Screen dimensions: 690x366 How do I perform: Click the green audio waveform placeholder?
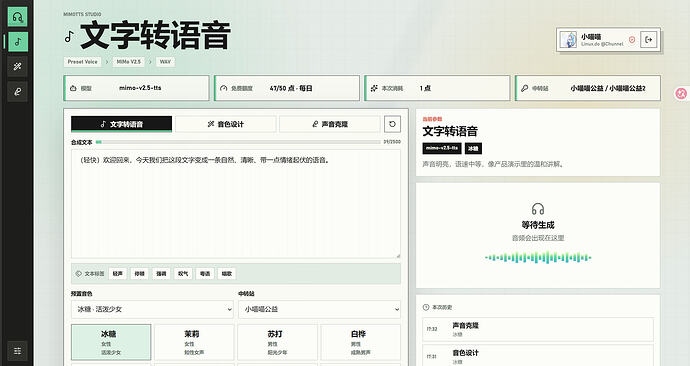coord(538,257)
